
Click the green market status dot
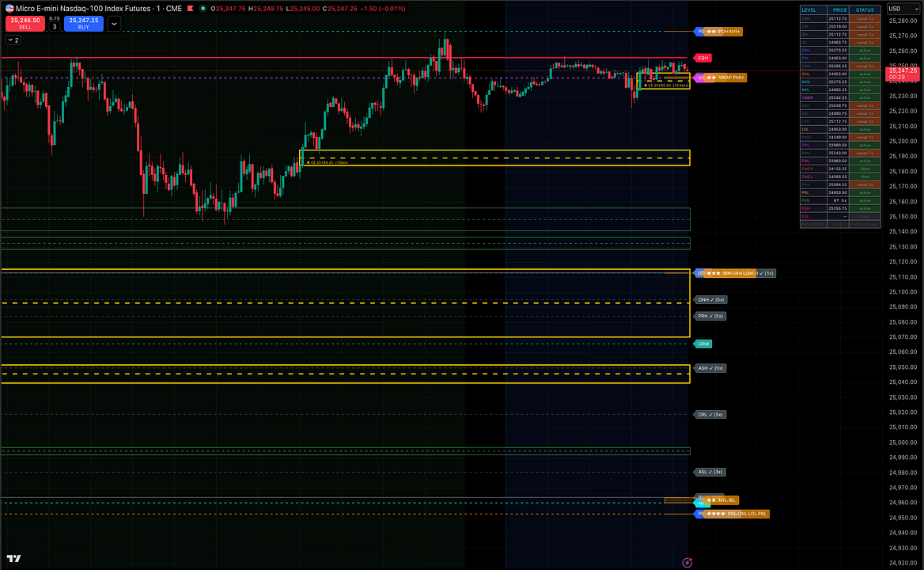coord(203,7)
